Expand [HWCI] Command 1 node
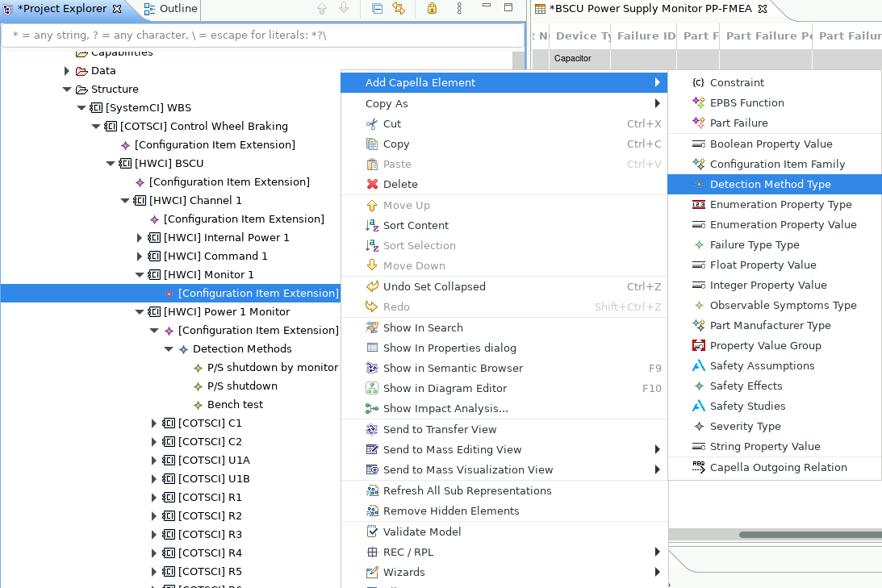This screenshot has width=882, height=588. point(140,256)
